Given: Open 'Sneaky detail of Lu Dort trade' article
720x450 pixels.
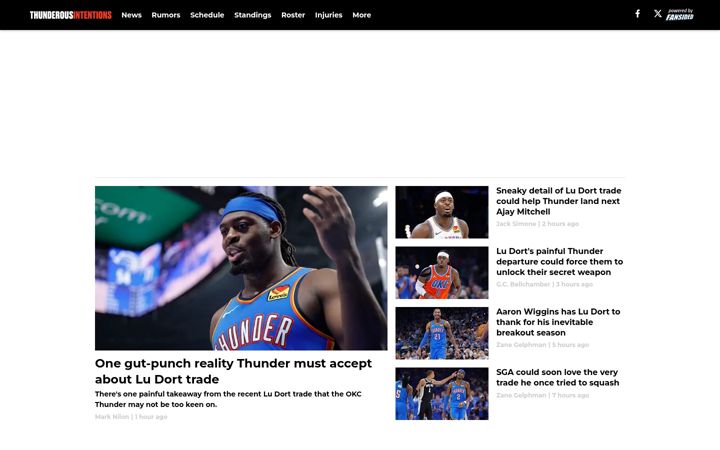Looking at the screenshot, I should (558, 201).
